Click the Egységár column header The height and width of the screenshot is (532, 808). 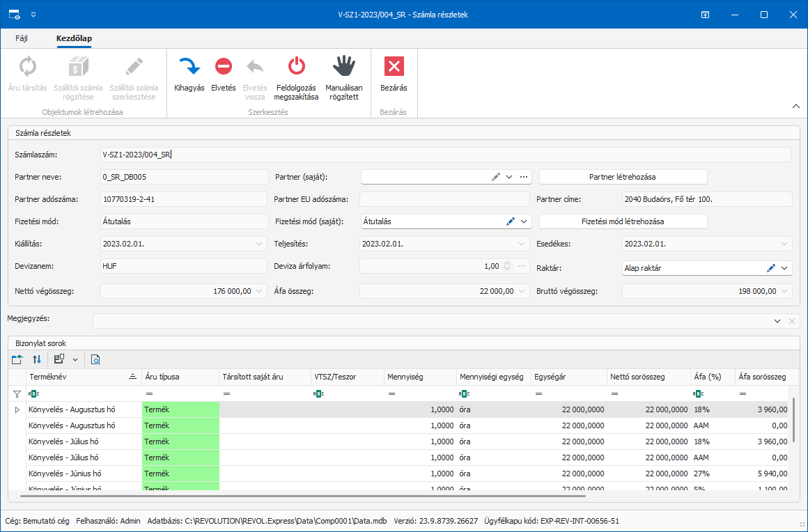(569, 377)
